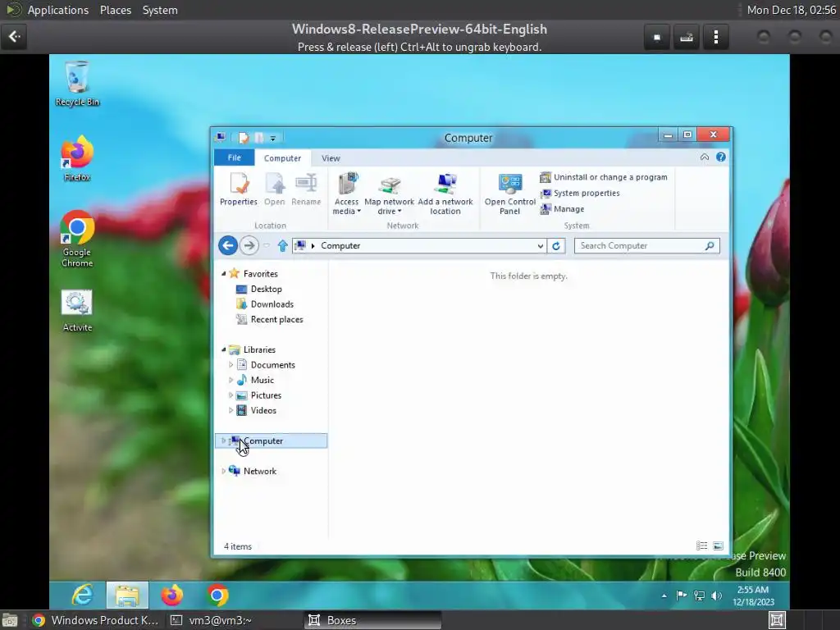Viewport: 840px width, 630px height.
Task: Click the volume speaker tray icon
Action: click(x=716, y=596)
